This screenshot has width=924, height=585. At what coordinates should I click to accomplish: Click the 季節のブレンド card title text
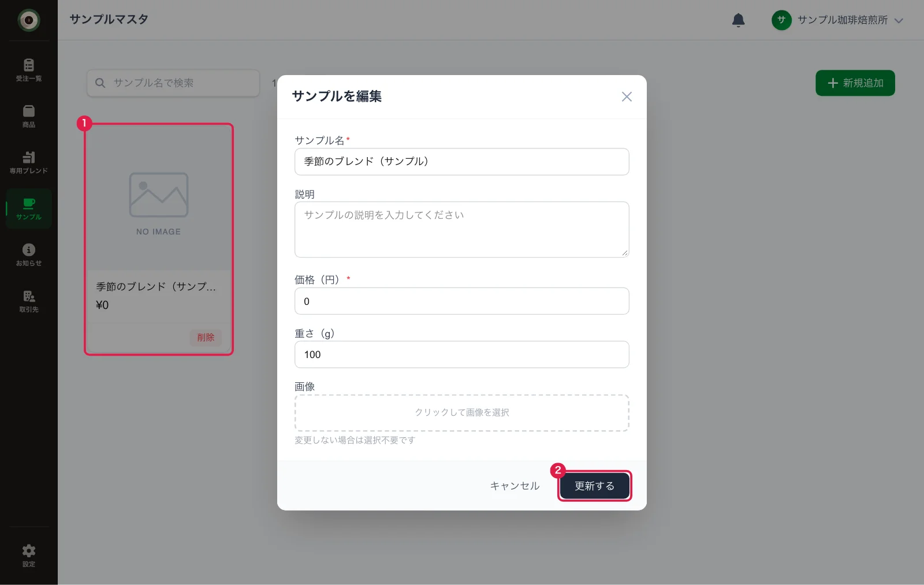click(156, 286)
